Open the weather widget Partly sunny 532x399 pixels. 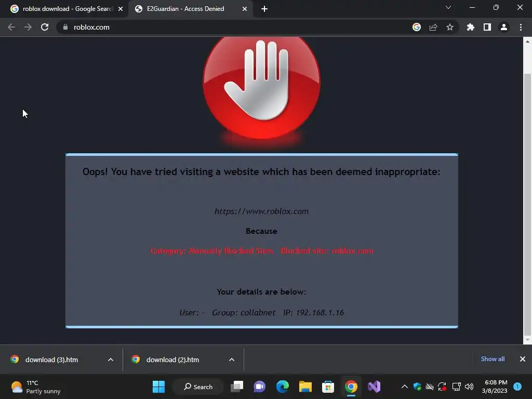click(35, 387)
